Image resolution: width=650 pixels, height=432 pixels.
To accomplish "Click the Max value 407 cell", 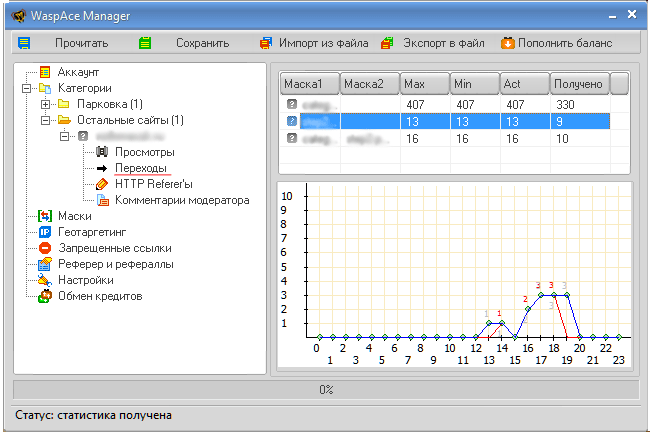I will pyautogui.click(x=425, y=104).
